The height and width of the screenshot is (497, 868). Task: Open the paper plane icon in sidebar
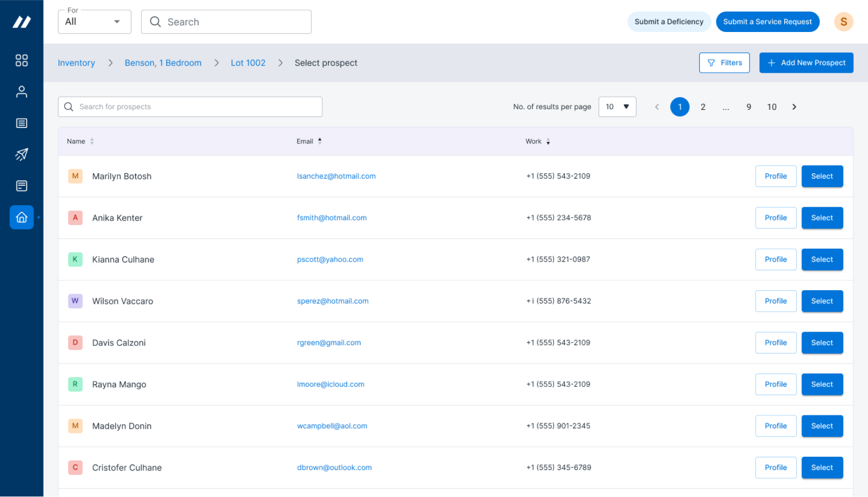click(x=21, y=154)
